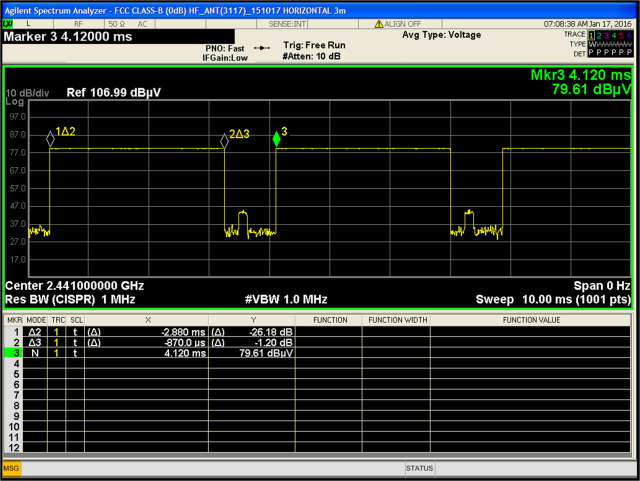Click the Mkr3 4.120 ms readout
640x481 pixels.
pos(580,75)
